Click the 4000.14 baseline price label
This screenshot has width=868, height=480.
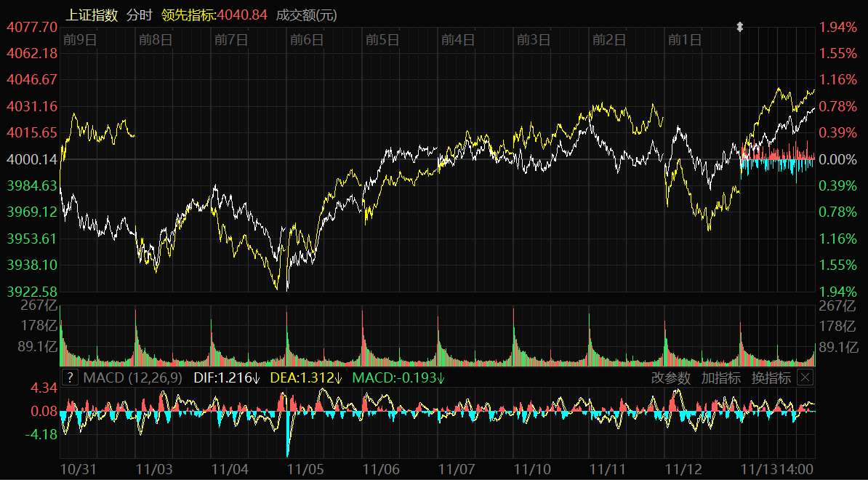click(31, 159)
